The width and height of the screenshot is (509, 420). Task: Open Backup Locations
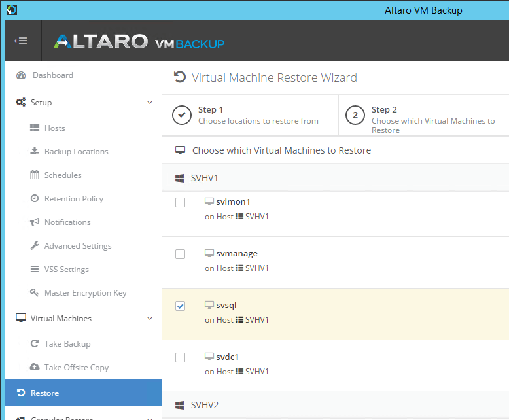pyautogui.click(x=77, y=152)
